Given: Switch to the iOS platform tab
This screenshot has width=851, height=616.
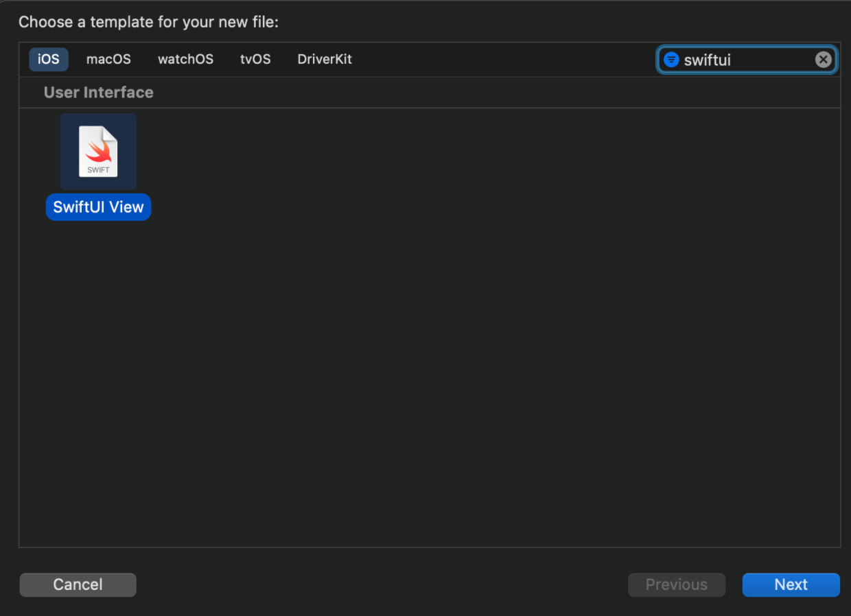Looking at the screenshot, I should point(49,59).
